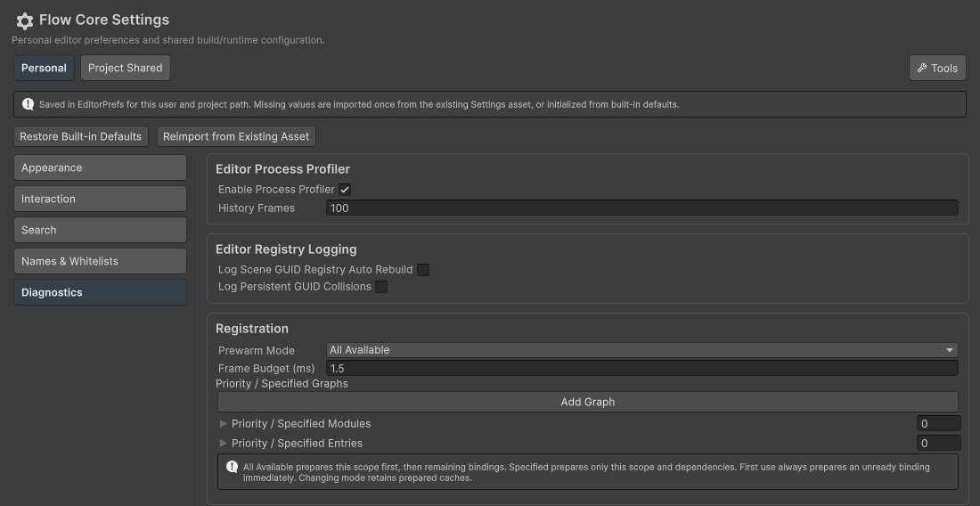
Task: Open the Tools menu button
Action: point(937,68)
